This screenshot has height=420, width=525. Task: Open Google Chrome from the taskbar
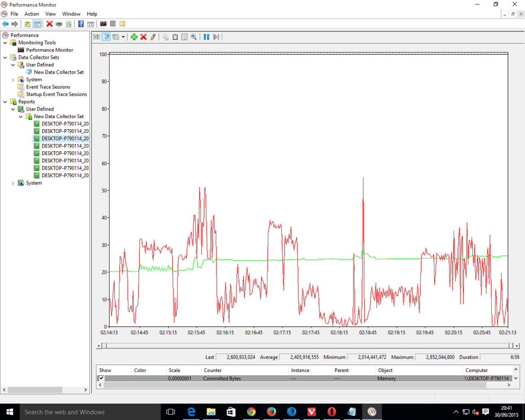[x=251, y=412]
